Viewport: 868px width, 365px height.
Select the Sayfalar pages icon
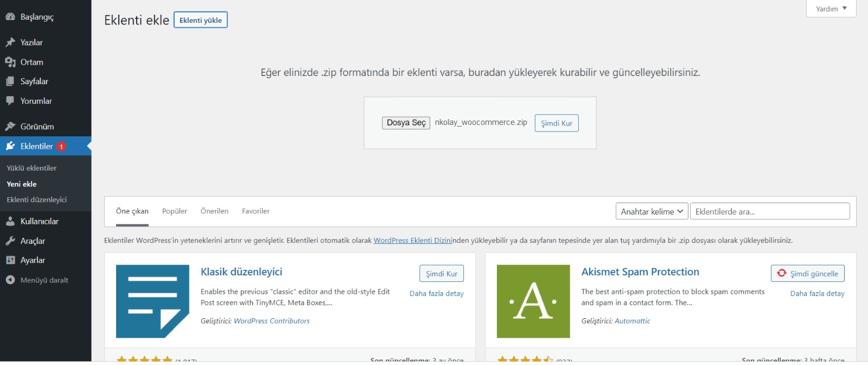click(x=10, y=81)
